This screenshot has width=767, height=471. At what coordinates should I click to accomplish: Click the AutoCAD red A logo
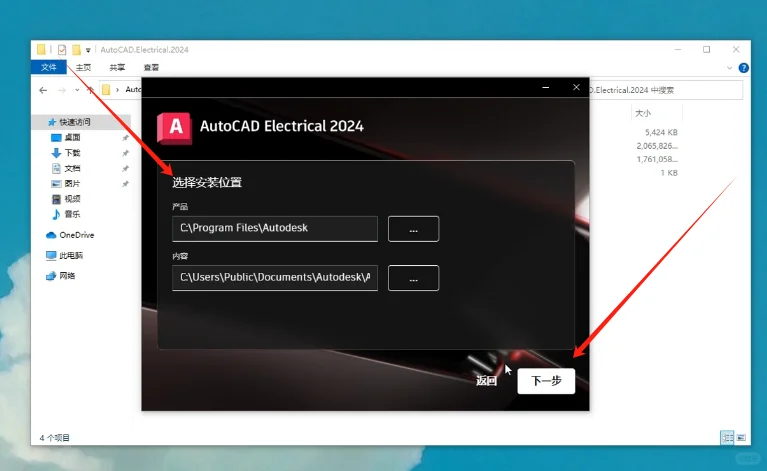point(175,128)
